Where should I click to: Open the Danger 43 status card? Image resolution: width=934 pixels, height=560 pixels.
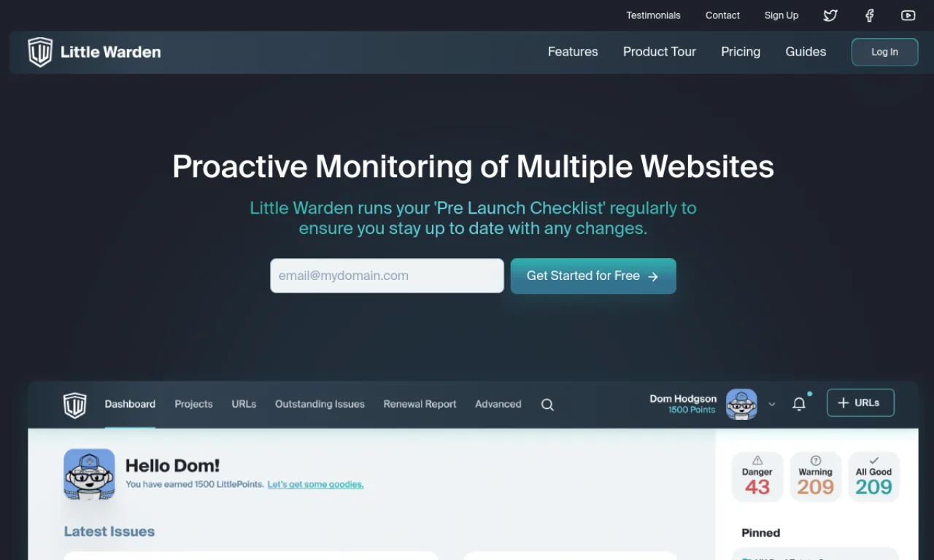(757, 477)
